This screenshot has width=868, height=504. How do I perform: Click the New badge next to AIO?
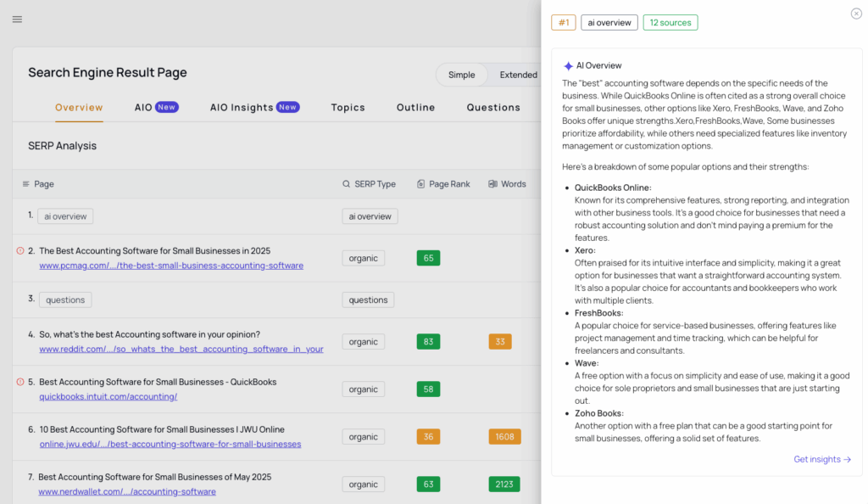167,107
